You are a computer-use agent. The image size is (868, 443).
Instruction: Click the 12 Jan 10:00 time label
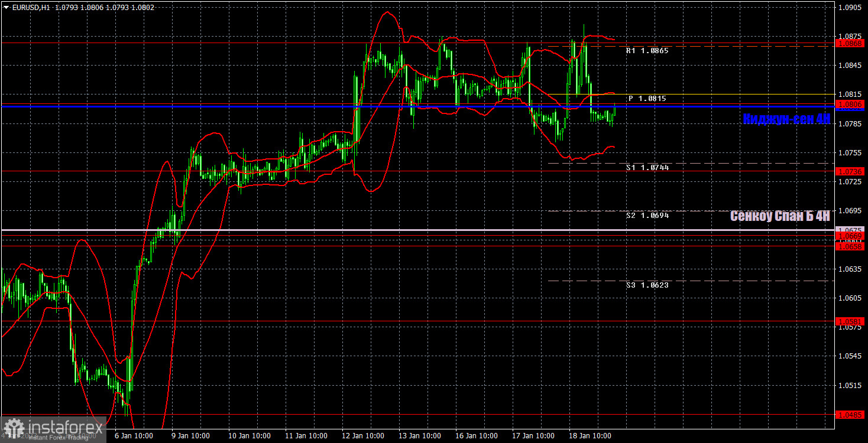[362, 436]
